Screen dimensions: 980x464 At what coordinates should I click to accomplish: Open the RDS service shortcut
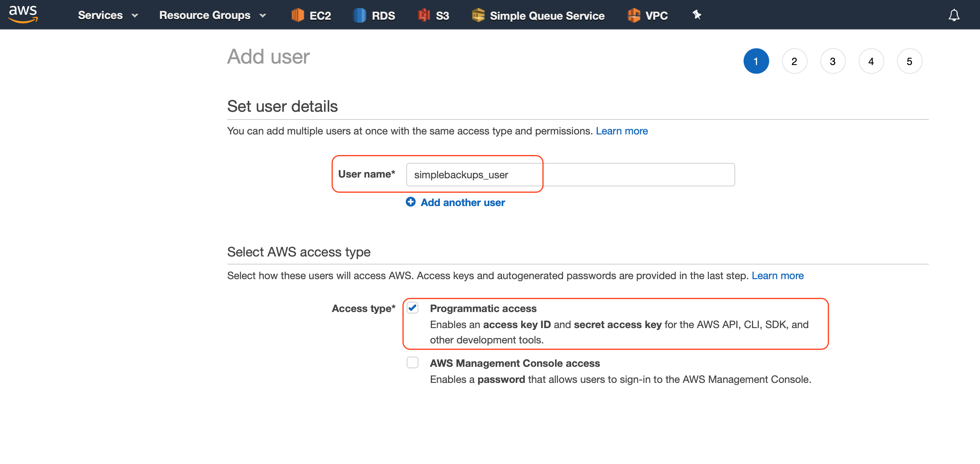[374, 15]
